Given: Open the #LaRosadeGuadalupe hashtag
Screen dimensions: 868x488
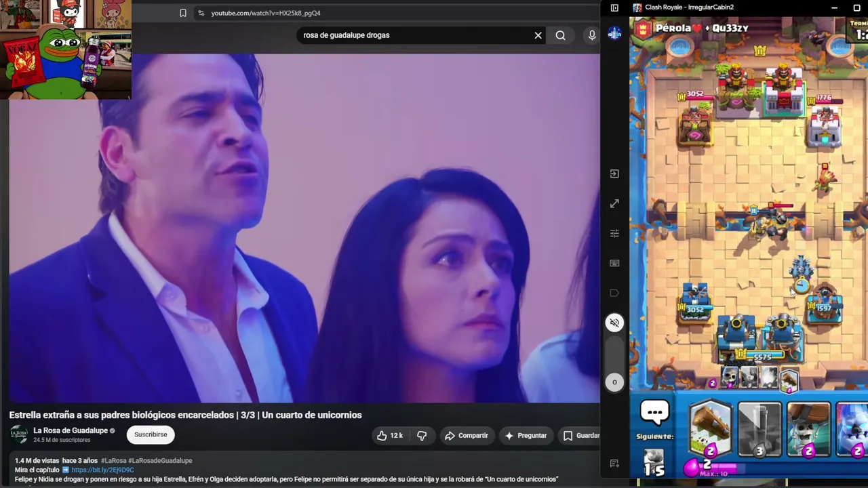Looking at the screenshot, I should 160,461.
